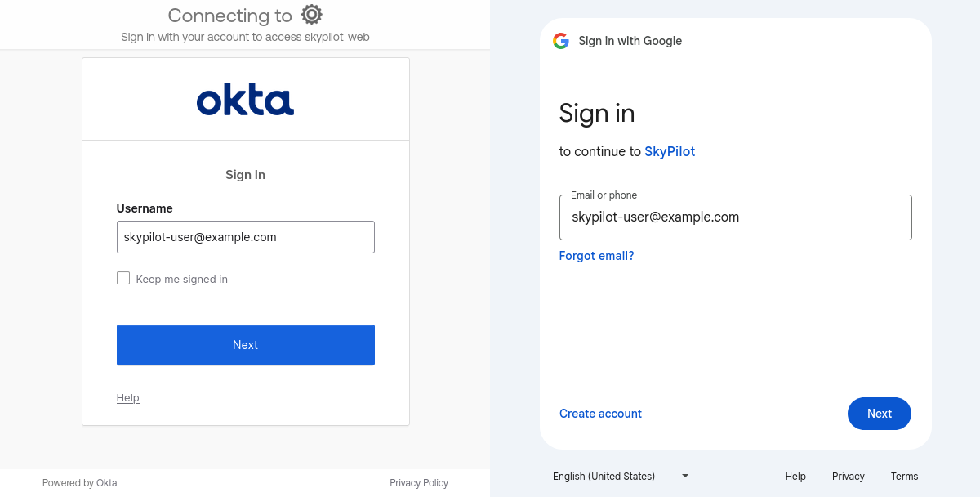
Task: Enable the Keep me signed in checkbox
Action: pos(123,278)
